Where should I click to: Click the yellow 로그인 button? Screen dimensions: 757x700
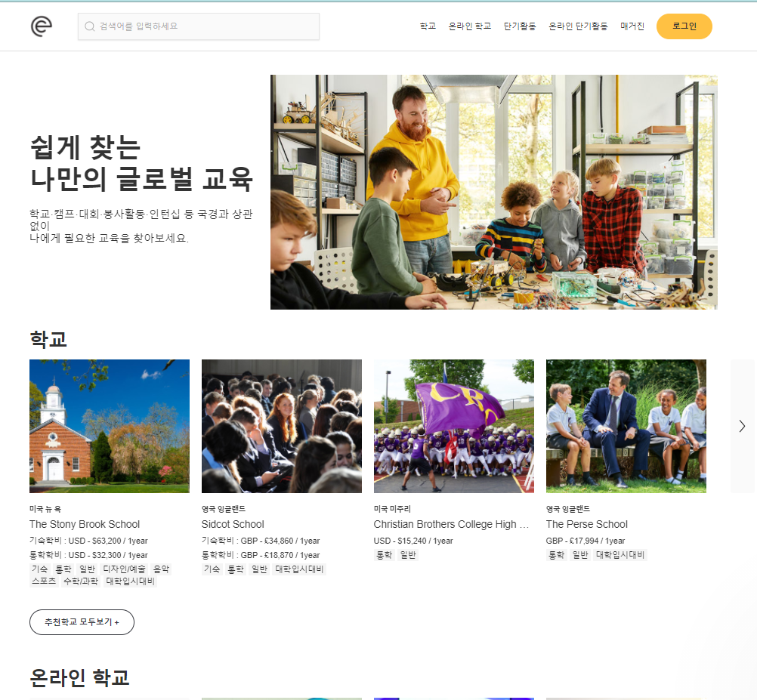684,26
